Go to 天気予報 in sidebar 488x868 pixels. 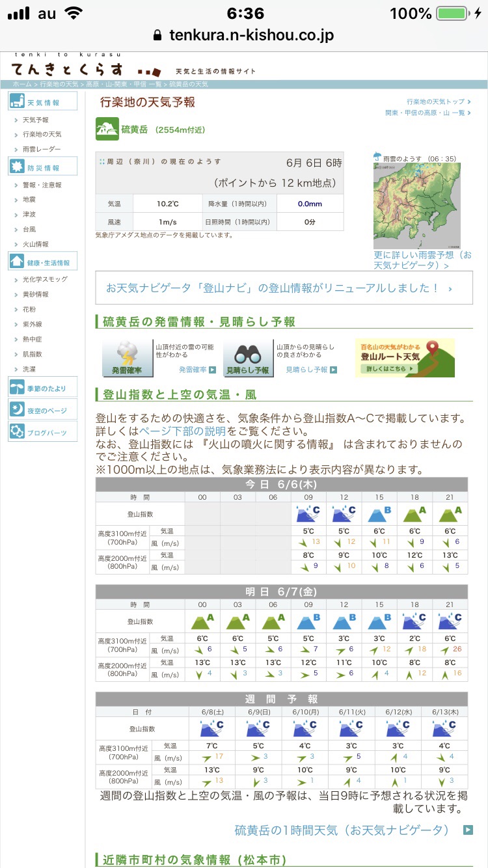click(36, 120)
